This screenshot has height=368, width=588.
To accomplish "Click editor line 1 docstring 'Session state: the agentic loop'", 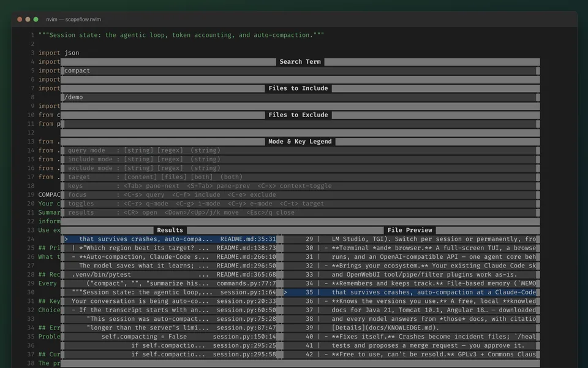I will click(x=181, y=36).
